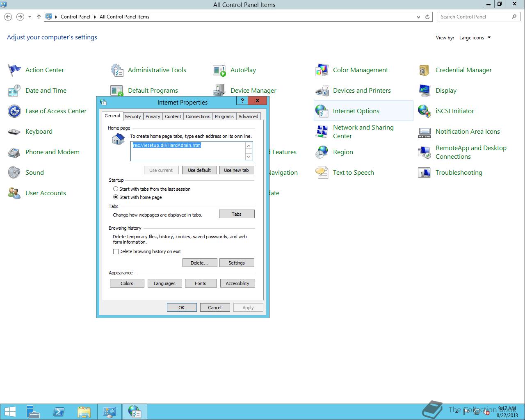Select Start with home page option
Screen dimensions: 525x420
pos(116,197)
